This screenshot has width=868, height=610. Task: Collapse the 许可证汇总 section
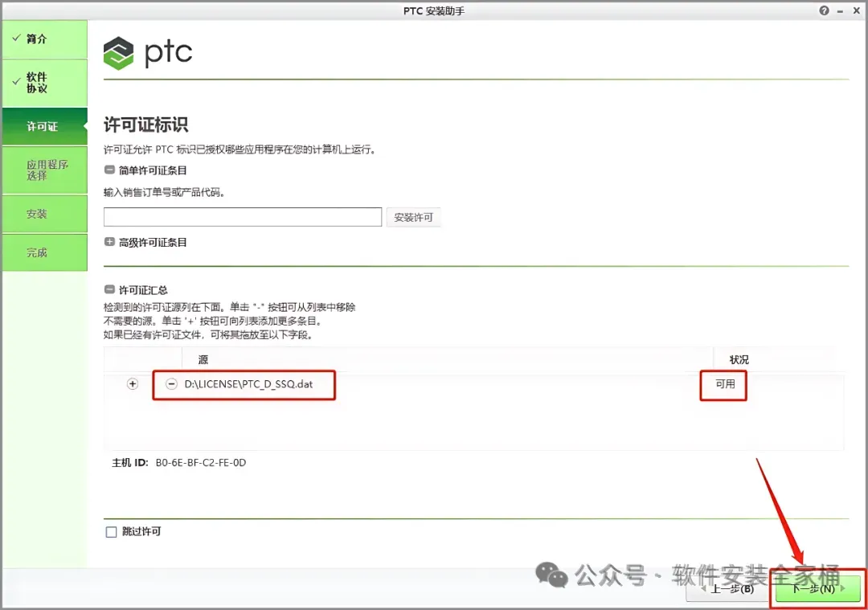[x=109, y=289]
